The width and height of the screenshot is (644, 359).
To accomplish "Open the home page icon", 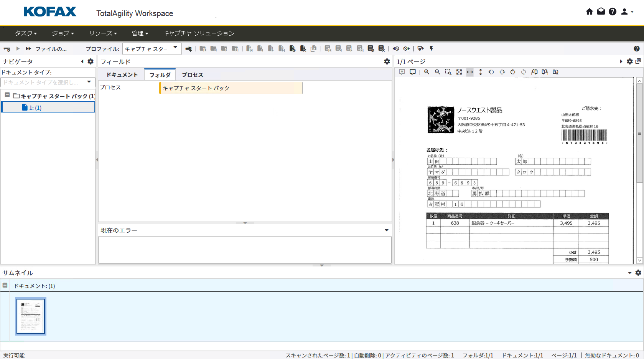I will (x=590, y=12).
